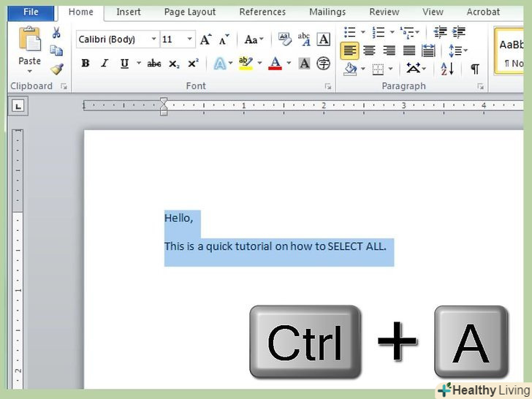Toggle Center alignment
The height and width of the screenshot is (399, 532).
tap(369, 50)
